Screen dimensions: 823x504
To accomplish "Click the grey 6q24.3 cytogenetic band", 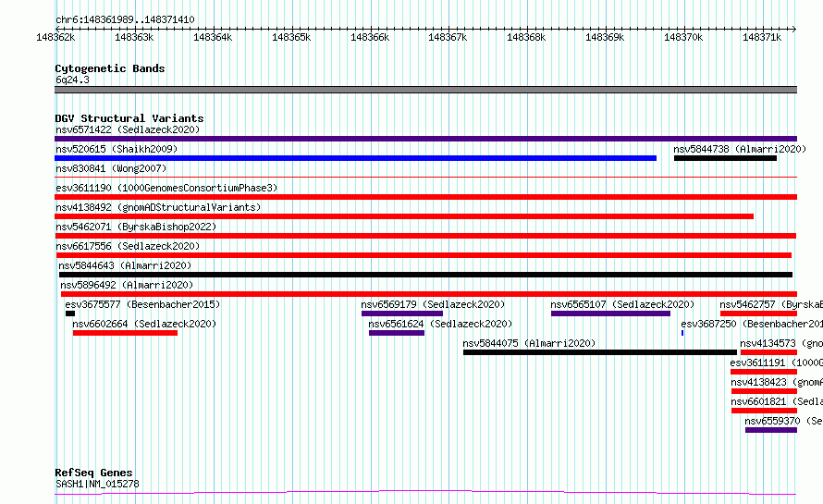I will [425, 90].
